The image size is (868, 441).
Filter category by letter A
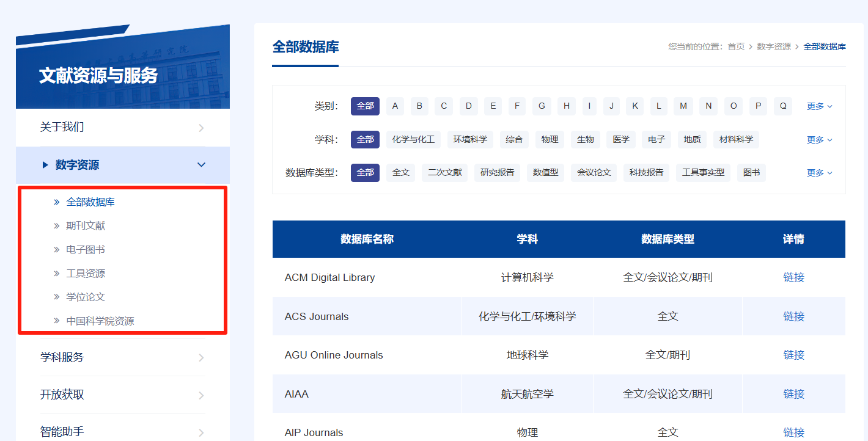395,106
